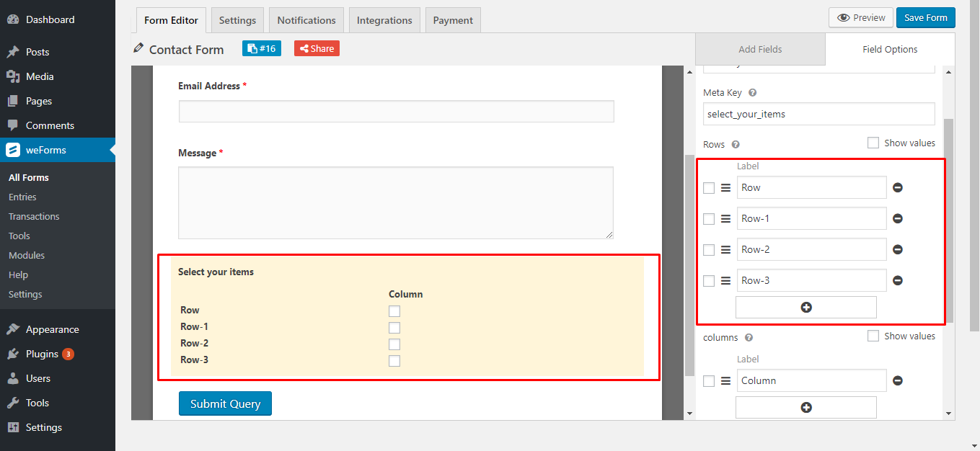Open form entries via the #16 badge
The height and width of the screenshot is (451, 980).
[261, 48]
